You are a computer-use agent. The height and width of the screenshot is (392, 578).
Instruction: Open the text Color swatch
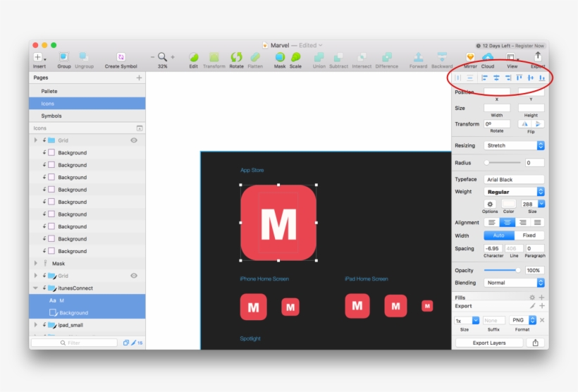[508, 204]
